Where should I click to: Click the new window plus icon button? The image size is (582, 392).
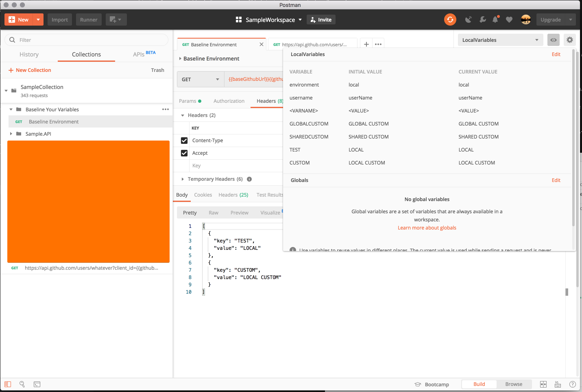116,19
